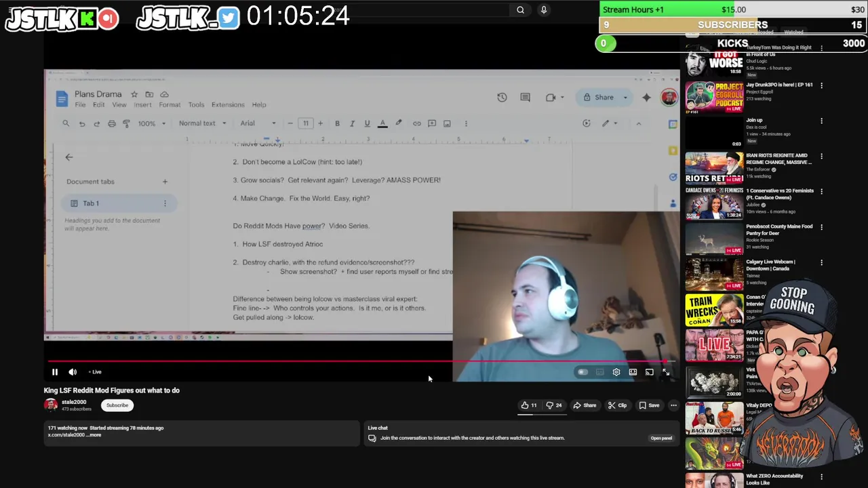Toggle italic formatting in Docs

pos(352,123)
